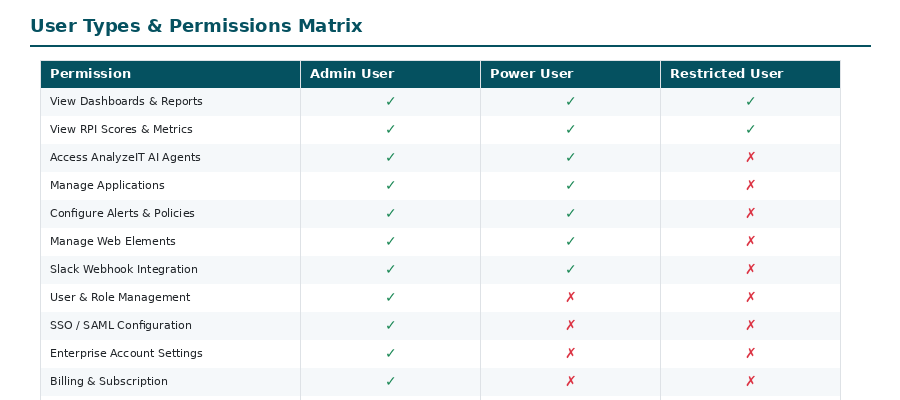
Task: Click Power User cross for SSO / SAML Configuration
Action: click(570, 325)
